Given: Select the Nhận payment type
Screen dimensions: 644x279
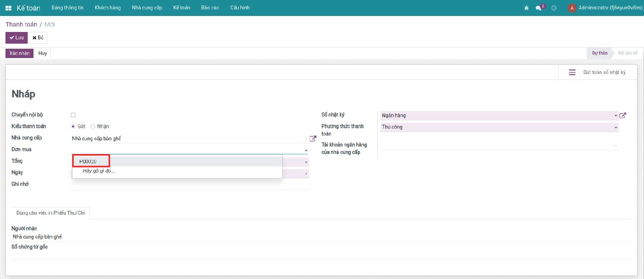Looking at the screenshot, I should coord(93,126).
